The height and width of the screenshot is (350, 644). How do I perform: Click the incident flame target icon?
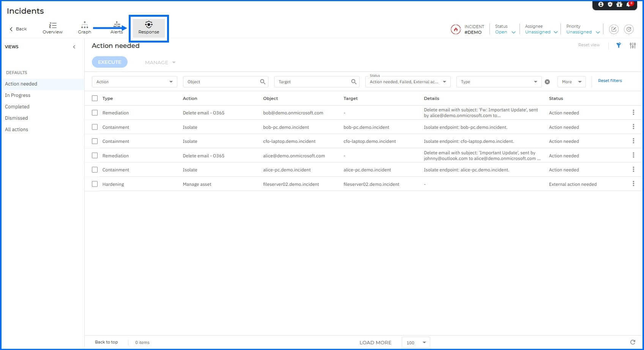[x=455, y=29]
